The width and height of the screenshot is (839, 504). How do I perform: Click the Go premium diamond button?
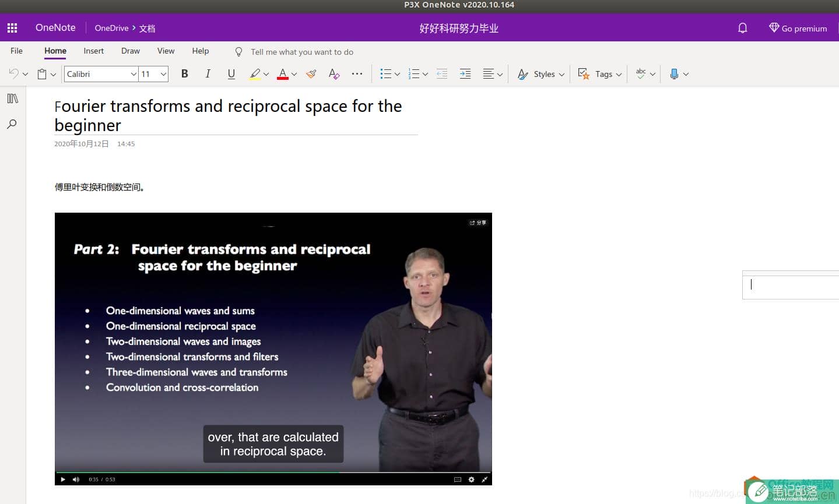click(x=798, y=28)
